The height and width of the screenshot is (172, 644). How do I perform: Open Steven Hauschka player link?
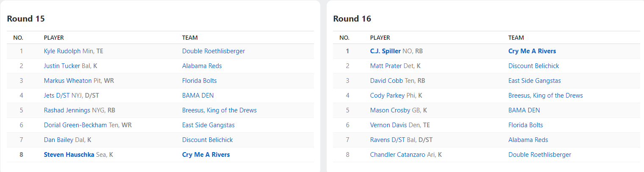69,155
